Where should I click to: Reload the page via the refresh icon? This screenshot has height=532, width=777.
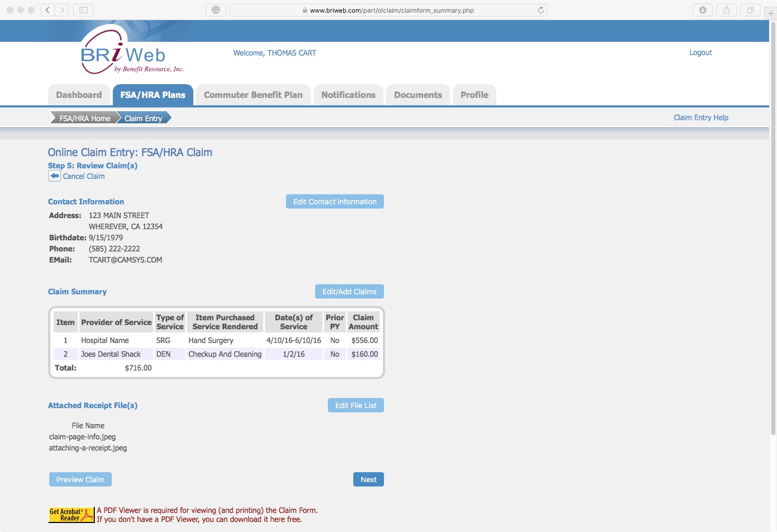click(x=540, y=10)
